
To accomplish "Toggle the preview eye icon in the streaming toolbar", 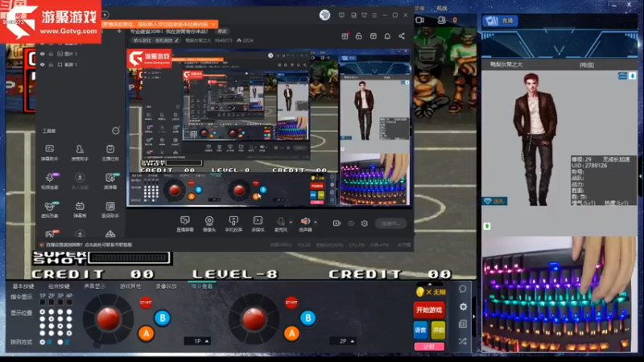I will pos(351,224).
